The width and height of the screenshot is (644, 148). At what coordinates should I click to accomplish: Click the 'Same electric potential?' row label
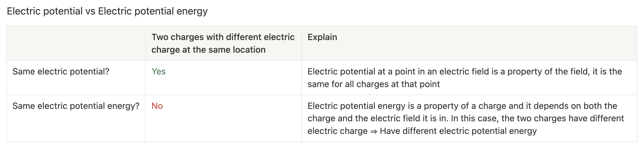coord(61,72)
